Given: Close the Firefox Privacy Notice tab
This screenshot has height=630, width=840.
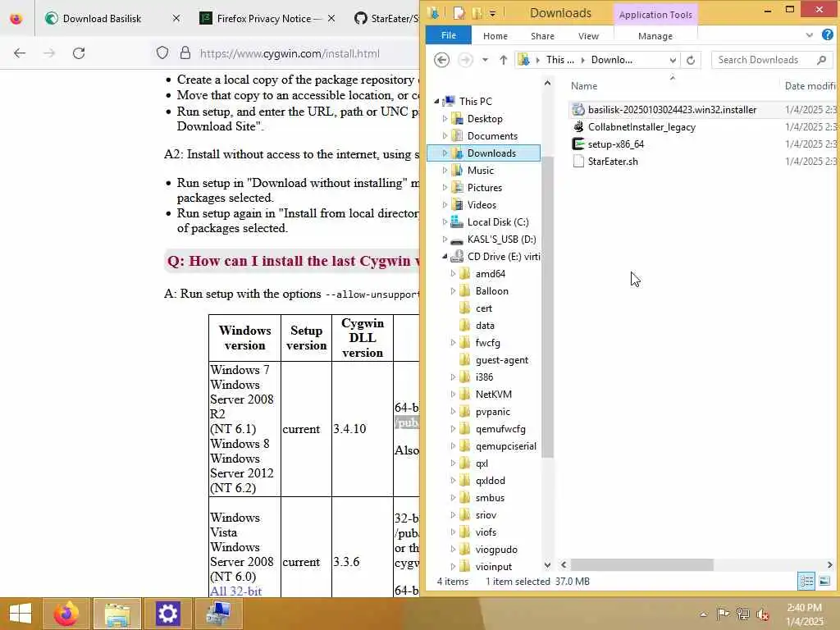Looking at the screenshot, I should pyautogui.click(x=331, y=18).
